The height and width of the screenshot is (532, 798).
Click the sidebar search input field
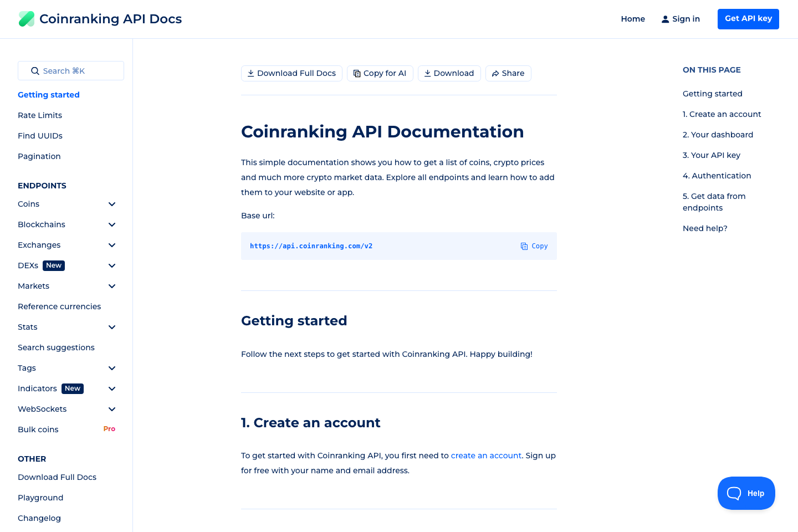(70, 71)
